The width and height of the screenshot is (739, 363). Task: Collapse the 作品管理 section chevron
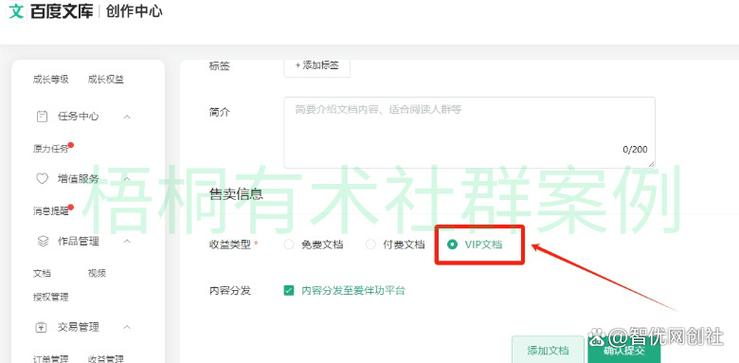pyautogui.click(x=127, y=241)
